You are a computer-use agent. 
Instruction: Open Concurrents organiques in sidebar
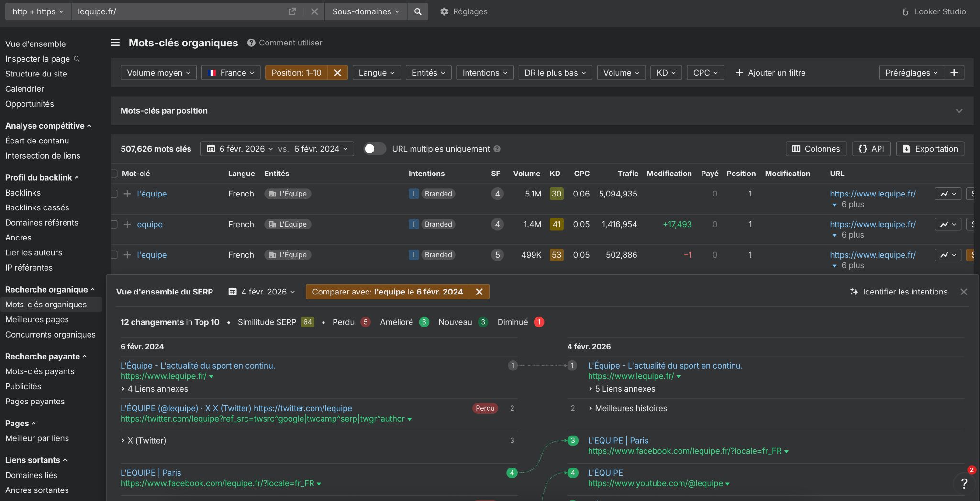coord(50,335)
